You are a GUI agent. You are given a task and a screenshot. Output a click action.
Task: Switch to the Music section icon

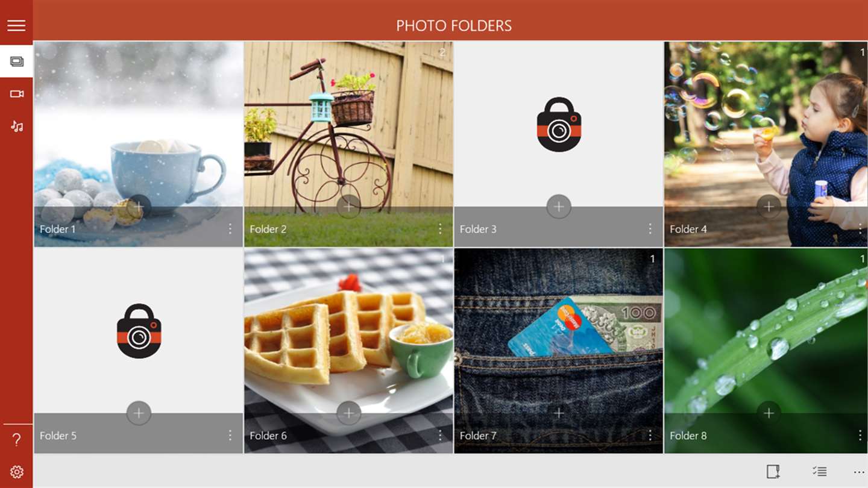(16, 126)
